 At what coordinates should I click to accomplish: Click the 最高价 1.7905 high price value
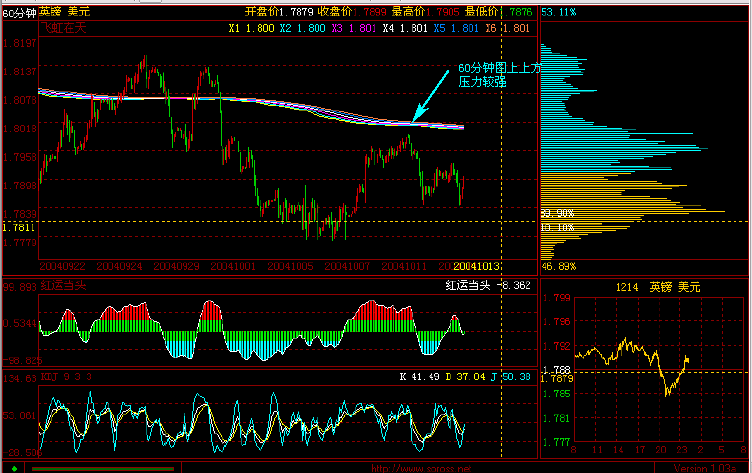[x=425, y=12]
